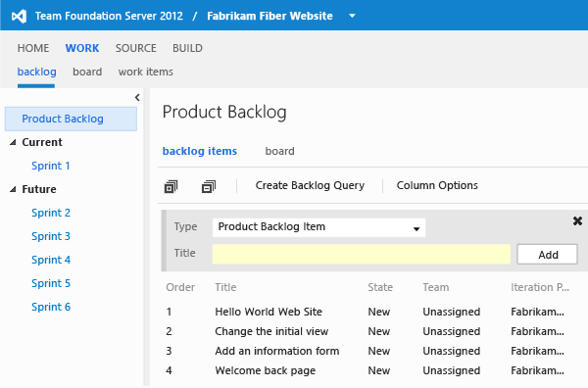
Task: Select Product Backlog in the left pane
Action: (x=71, y=119)
